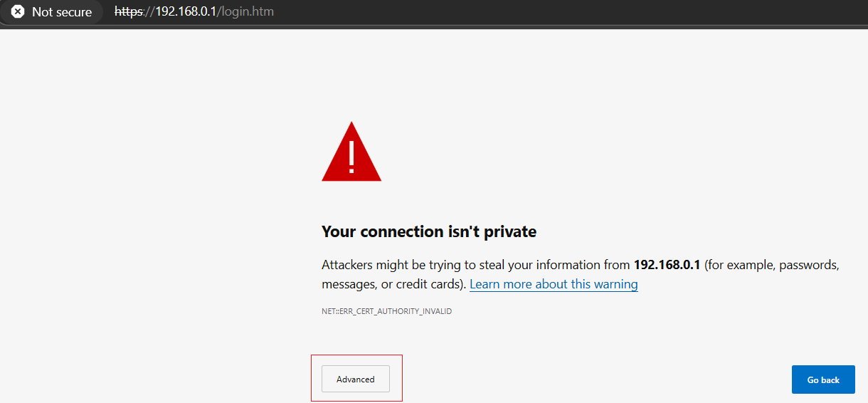
Task: Click the Advanced button
Action: (356, 380)
